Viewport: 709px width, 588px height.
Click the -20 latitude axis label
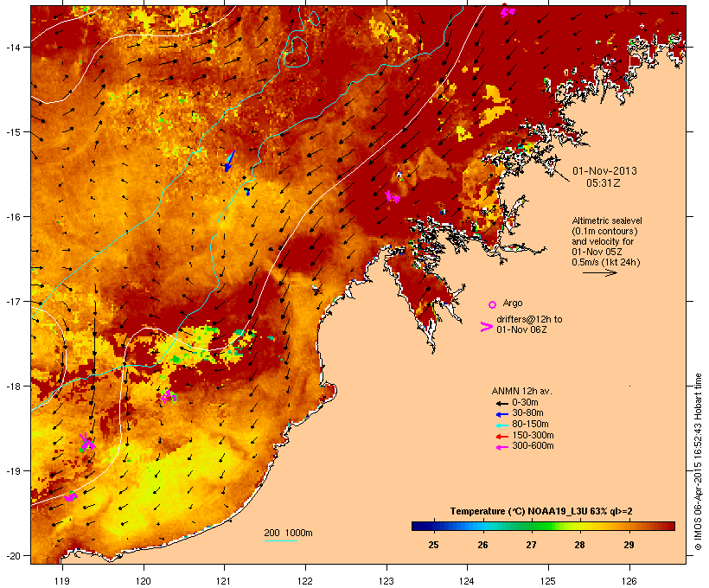point(12,556)
